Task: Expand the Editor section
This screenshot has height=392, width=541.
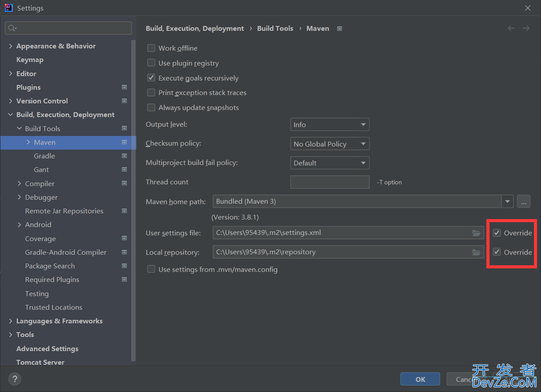Action: 11,73
